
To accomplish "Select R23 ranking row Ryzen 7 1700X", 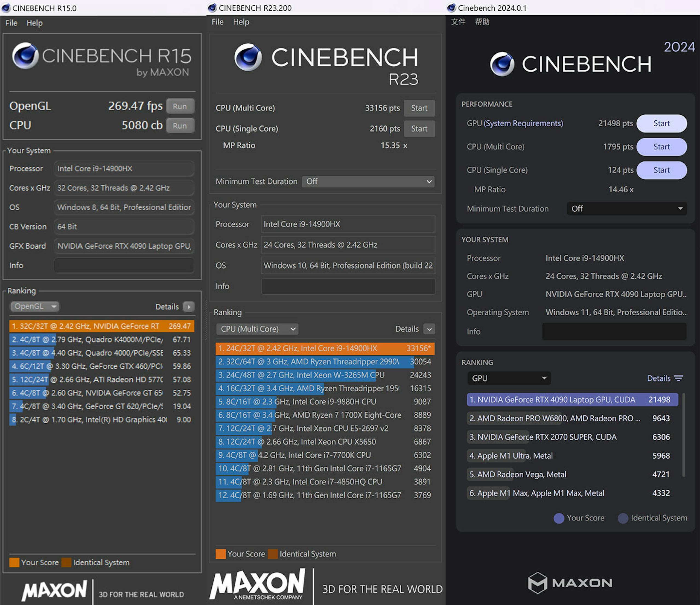I will point(325,415).
